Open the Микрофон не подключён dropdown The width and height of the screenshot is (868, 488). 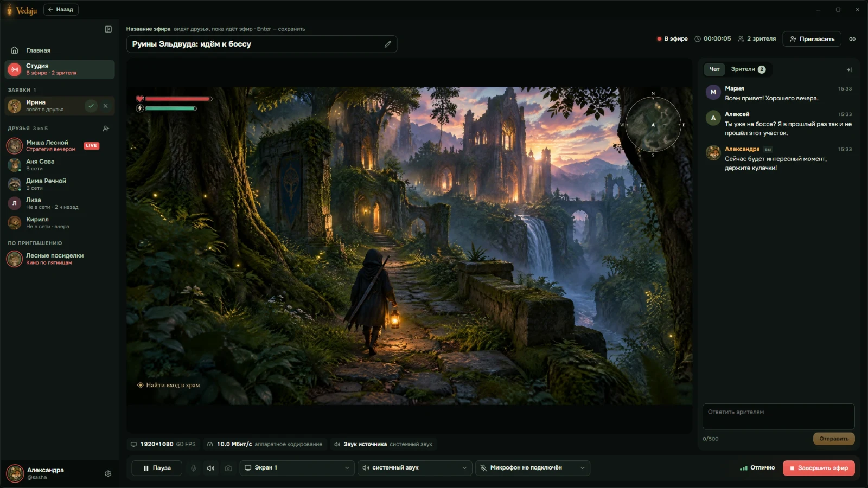pos(533,468)
